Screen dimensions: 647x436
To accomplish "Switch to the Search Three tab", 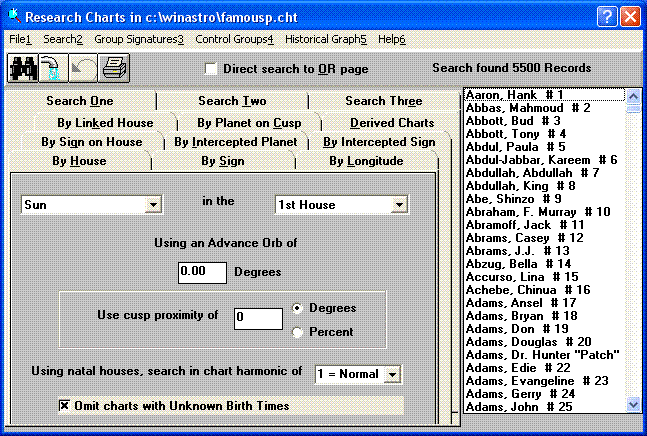I will click(384, 101).
